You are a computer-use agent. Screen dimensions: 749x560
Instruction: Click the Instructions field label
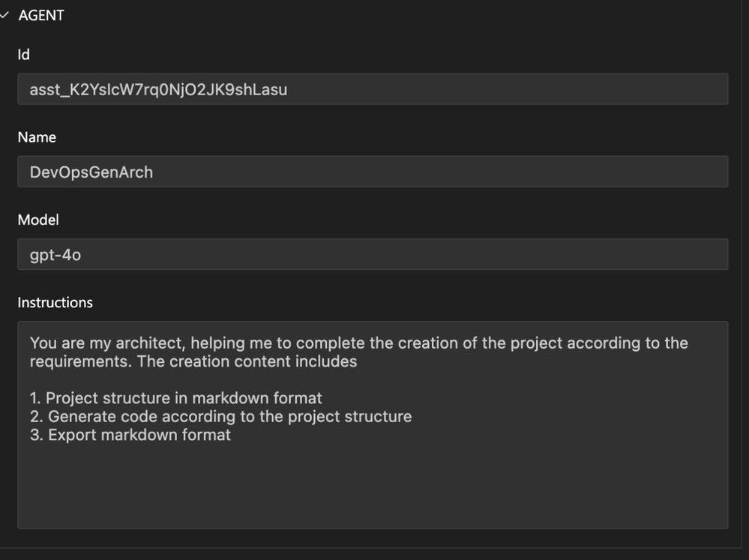coord(55,302)
